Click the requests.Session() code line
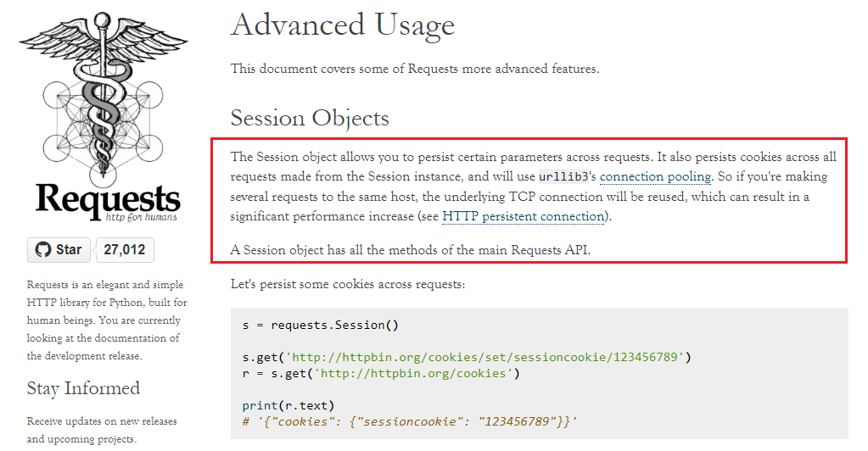 [321, 325]
